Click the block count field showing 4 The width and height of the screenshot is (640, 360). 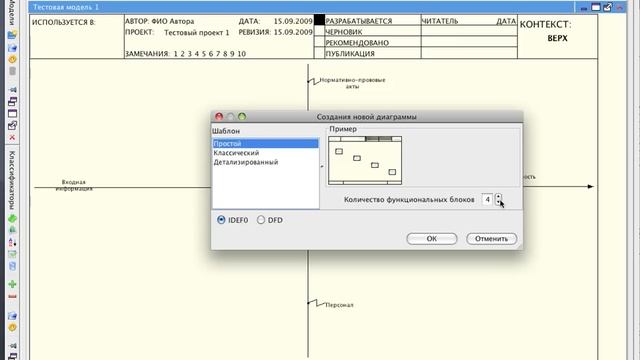[x=487, y=200]
